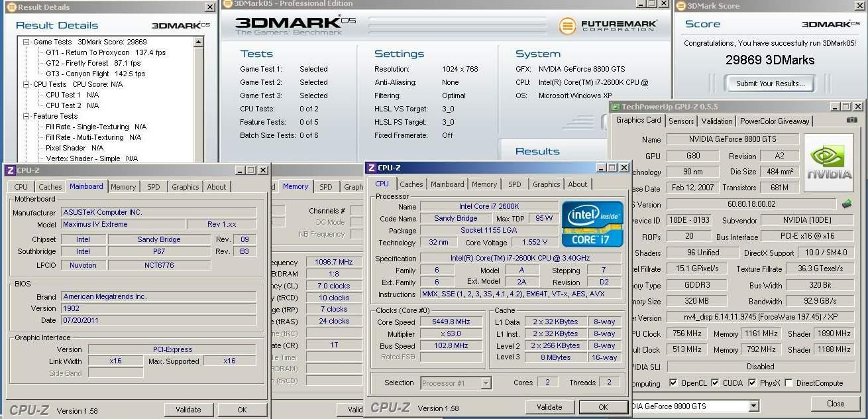This screenshot has height=419, width=868.
Task: Toggle the CUDA checkbox
Action: tap(715, 383)
